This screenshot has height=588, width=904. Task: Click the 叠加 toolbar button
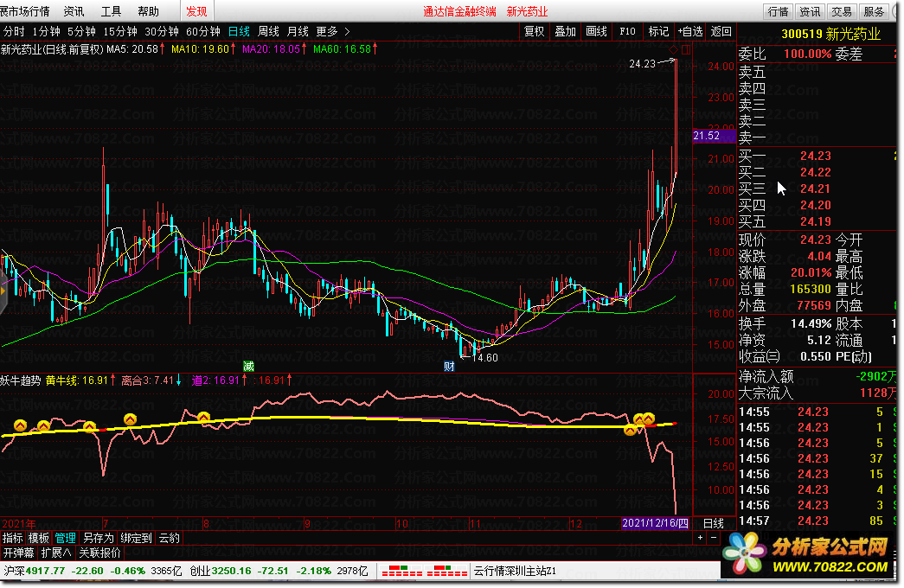click(x=565, y=31)
